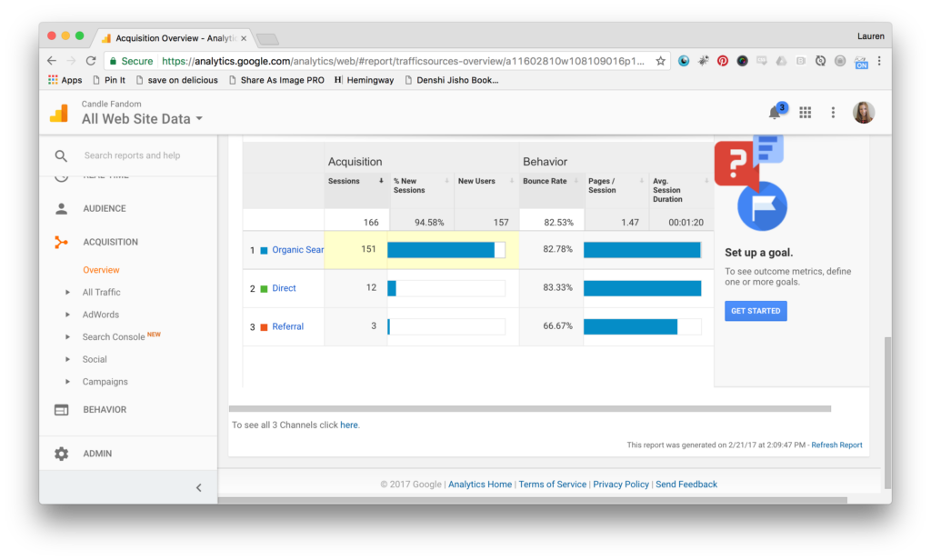The height and width of the screenshot is (560, 931).
Task: Open the Privacy Policy link
Action: click(621, 485)
